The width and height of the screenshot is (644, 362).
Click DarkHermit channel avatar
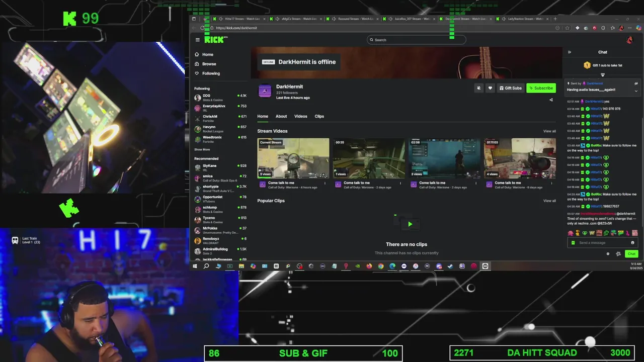[x=265, y=90]
